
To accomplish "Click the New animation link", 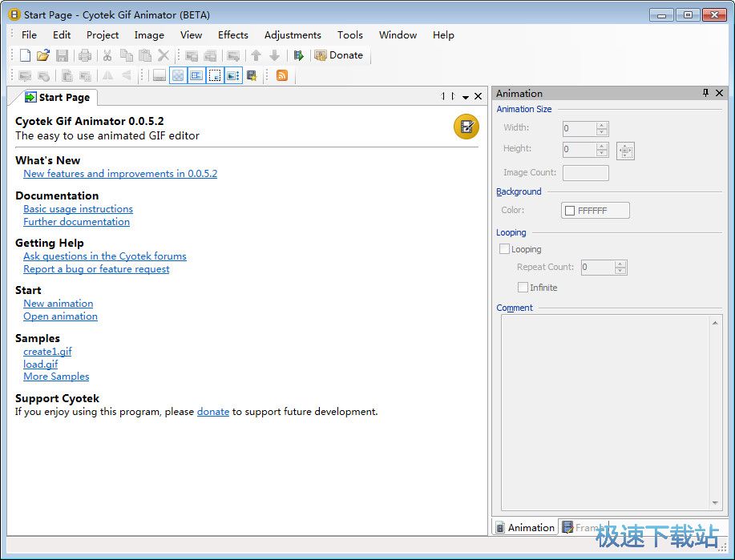I will click(58, 304).
